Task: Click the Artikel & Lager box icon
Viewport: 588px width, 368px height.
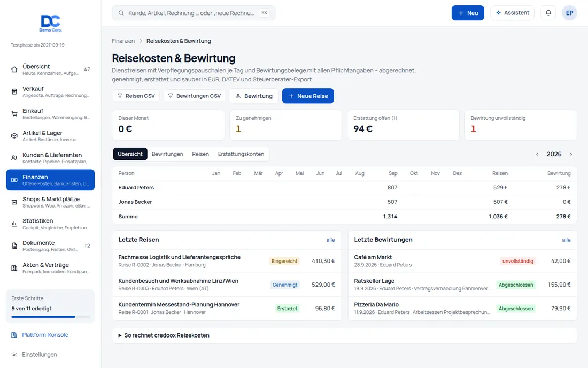Action: (x=14, y=136)
